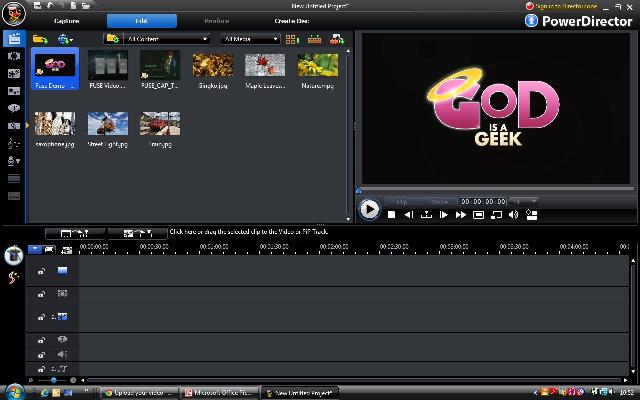Click the preview seek bar

pos(496,189)
